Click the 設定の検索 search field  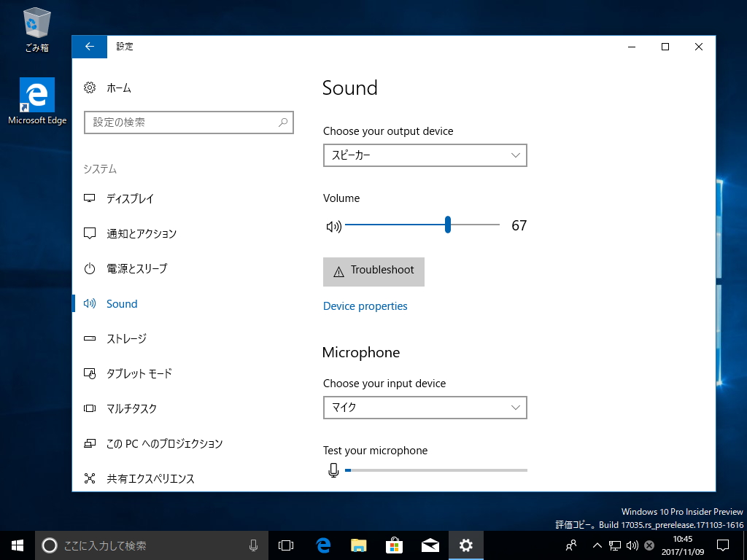189,122
